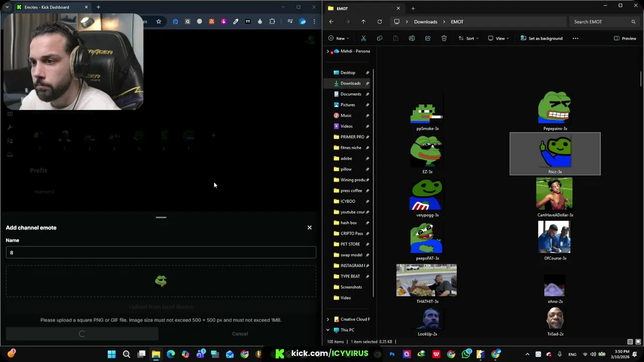Open Documents in the navigation pane

[351, 94]
